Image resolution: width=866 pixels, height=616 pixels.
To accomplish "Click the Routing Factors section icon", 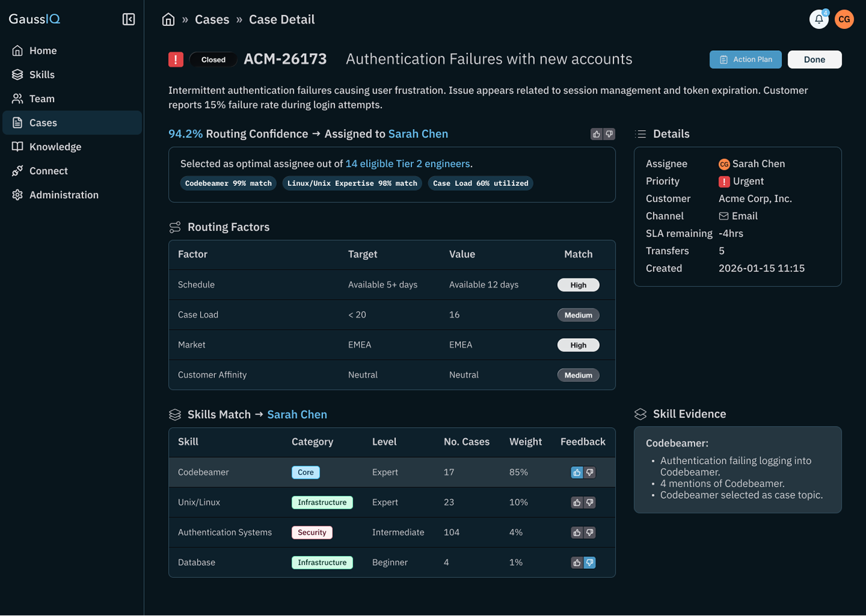I will pos(175,227).
